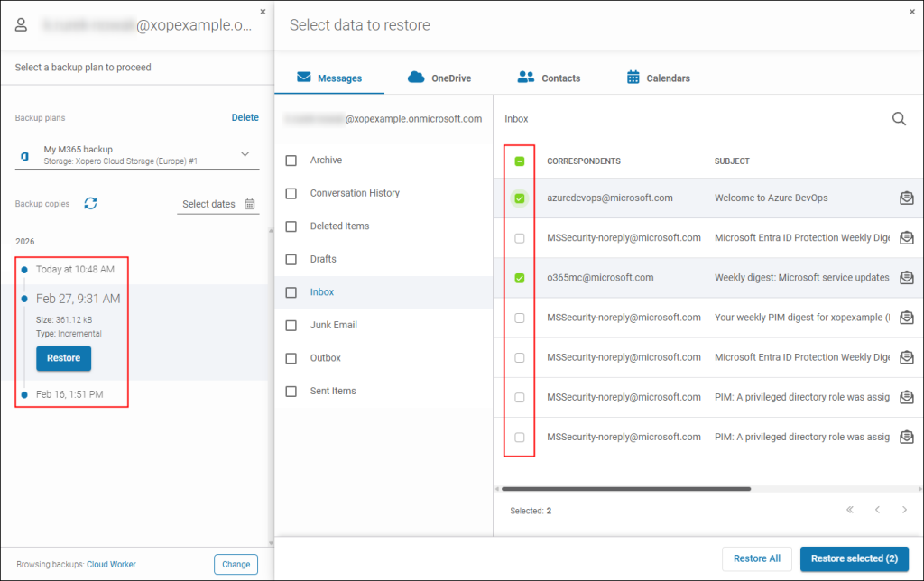Image resolution: width=924 pixels, height=581 pixels.
Task: Open the Cloud Worker link at the bottom left
Action: (x=110, y=564)
